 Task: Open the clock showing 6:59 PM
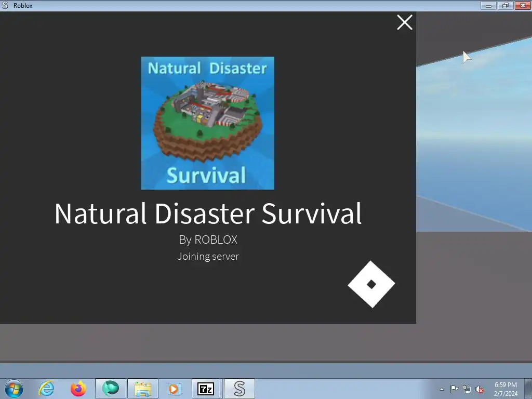coord(506,389)
